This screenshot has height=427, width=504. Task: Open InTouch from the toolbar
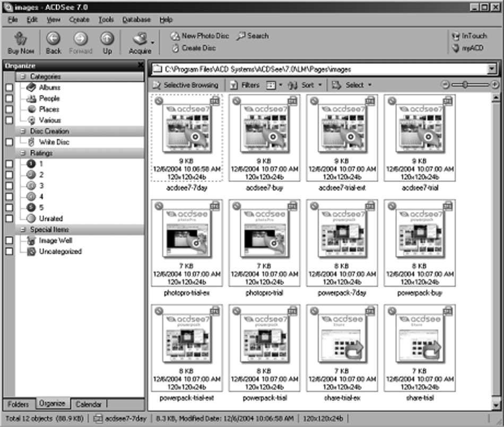pos(469,36)
